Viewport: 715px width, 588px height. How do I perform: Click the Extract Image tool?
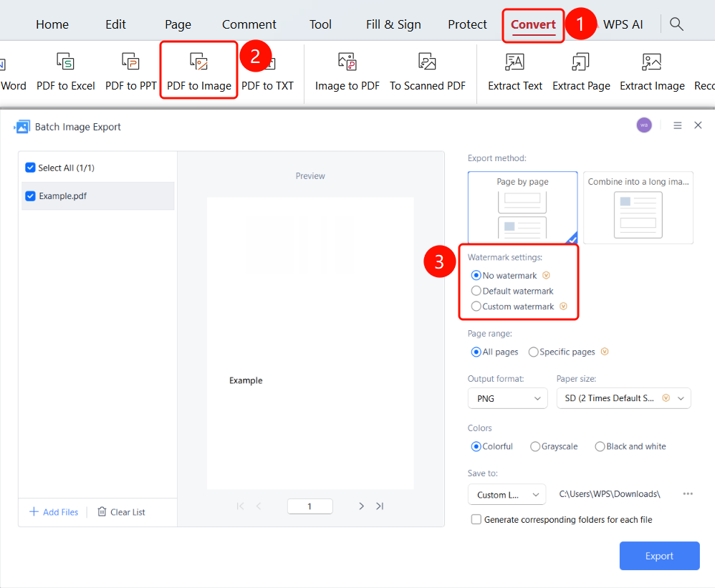point(652,72)
